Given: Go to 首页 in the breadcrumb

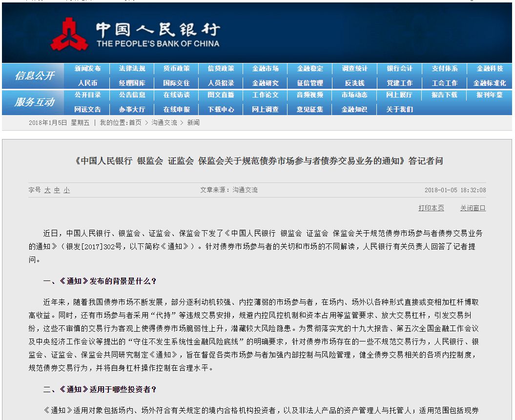Looking at the screenshot, I should [135, 123].
